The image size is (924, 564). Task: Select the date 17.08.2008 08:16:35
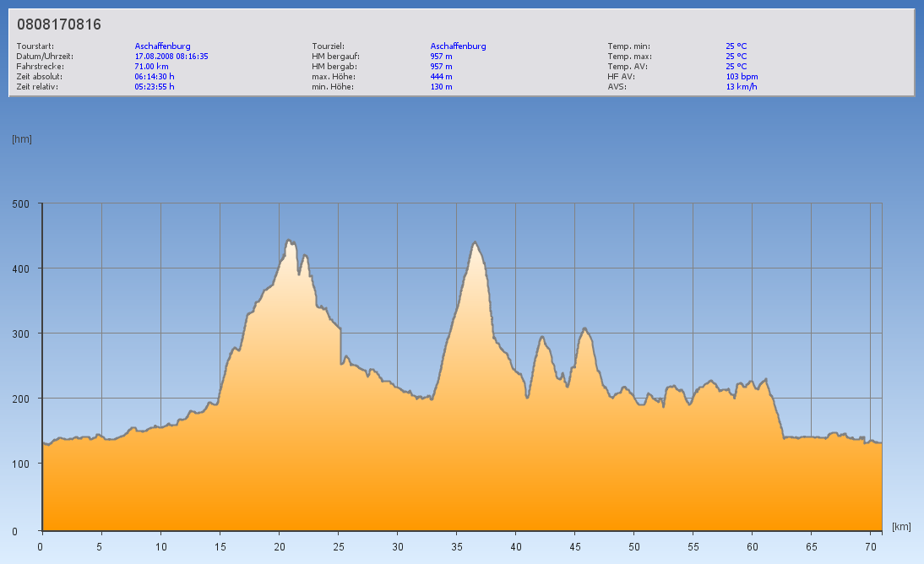171,57
